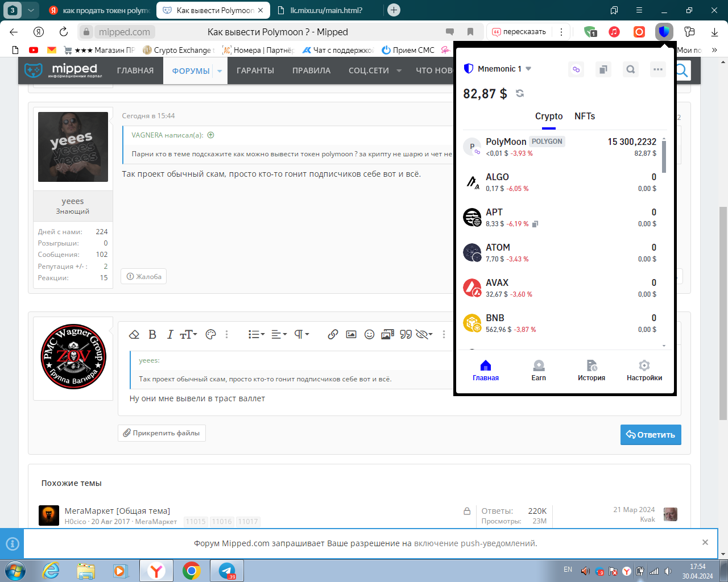
Task: Open the wallet's three-dot more menu
Action: (x=658, y=69)
